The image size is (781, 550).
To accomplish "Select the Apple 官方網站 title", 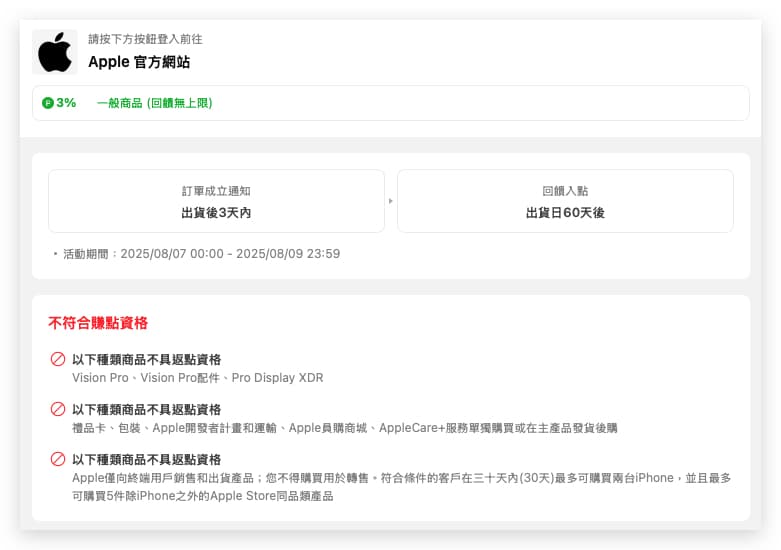I will (139, 62).
